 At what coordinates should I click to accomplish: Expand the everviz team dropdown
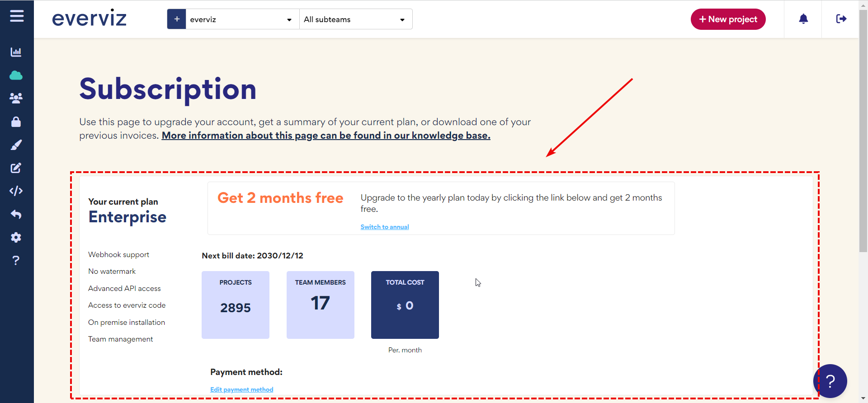coord(242,19)
